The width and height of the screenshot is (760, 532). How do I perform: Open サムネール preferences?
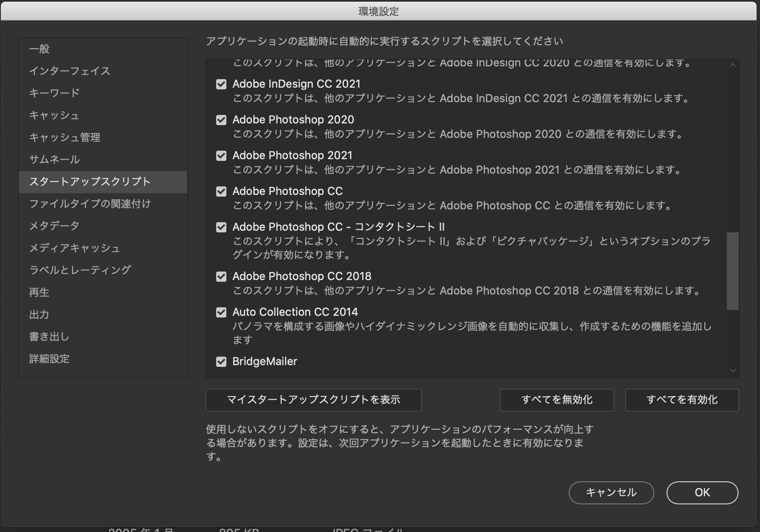pyautogui.click(x=103, y=160)
